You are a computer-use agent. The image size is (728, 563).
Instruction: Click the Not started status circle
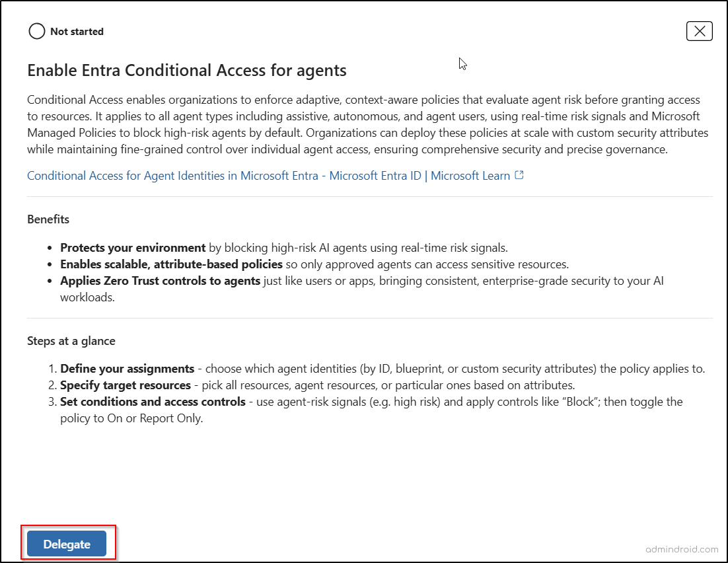[37, 31]
